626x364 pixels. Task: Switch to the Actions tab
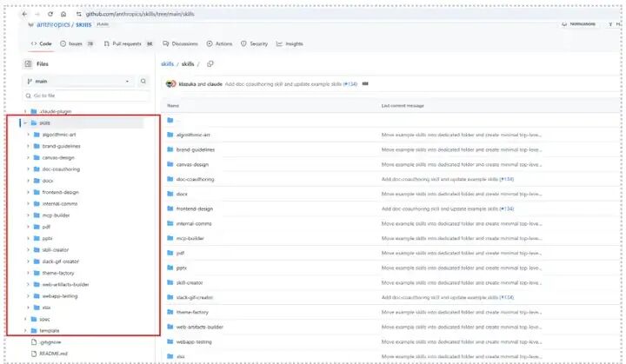click(219, 44)
